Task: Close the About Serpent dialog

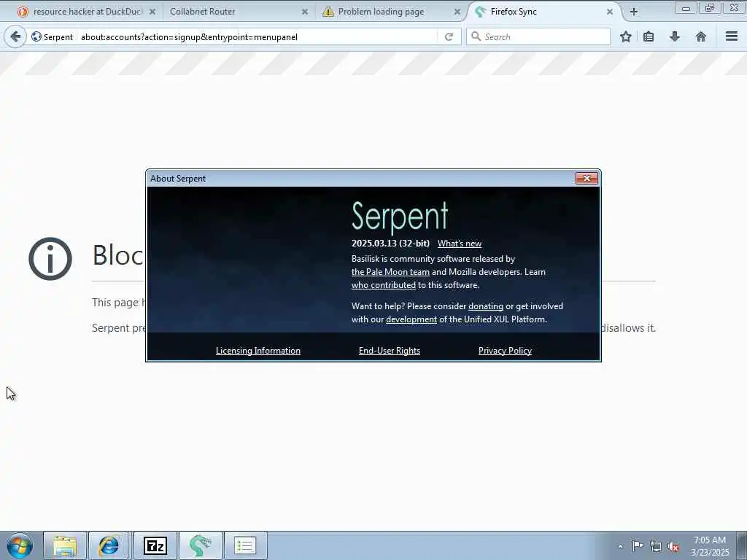Action: tap(587, 178)
